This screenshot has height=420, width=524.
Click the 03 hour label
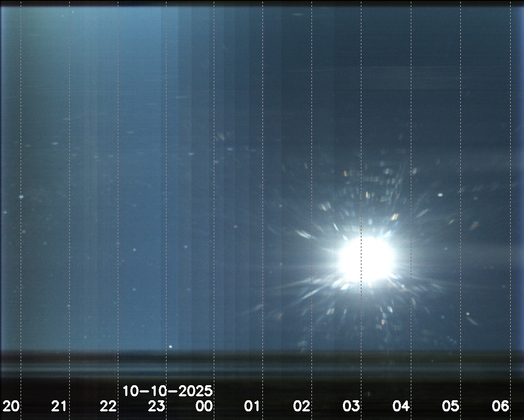tap(351, 406)
